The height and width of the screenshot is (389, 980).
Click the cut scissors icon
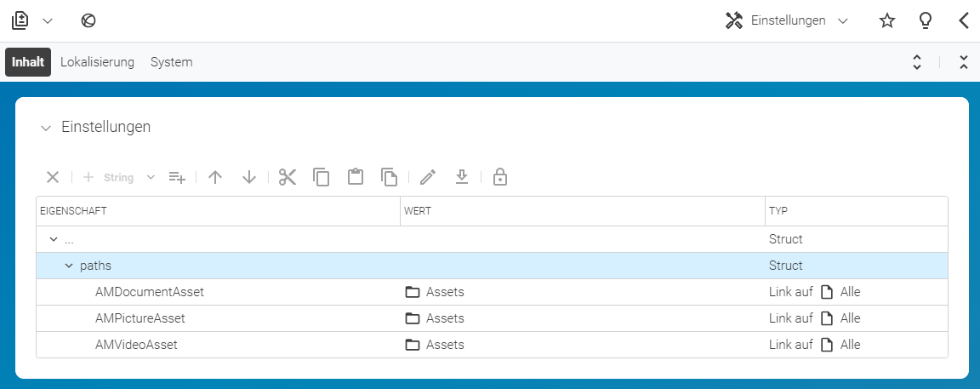point(287,178)
